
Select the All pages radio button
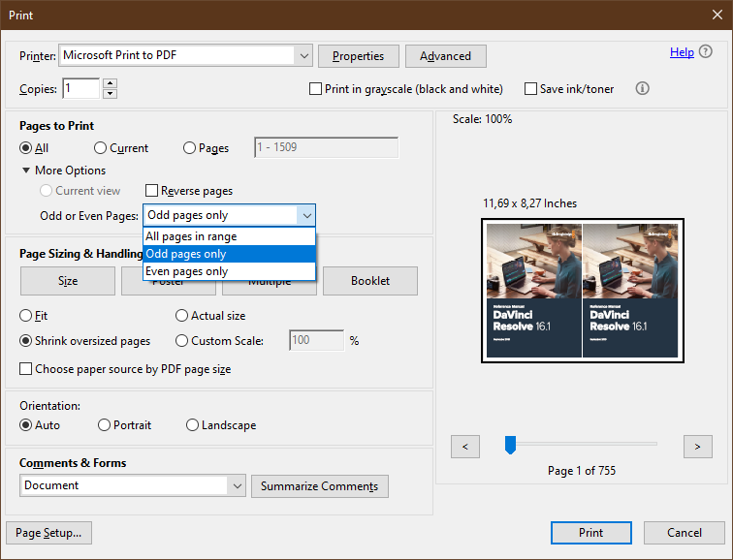click(26, 148)
